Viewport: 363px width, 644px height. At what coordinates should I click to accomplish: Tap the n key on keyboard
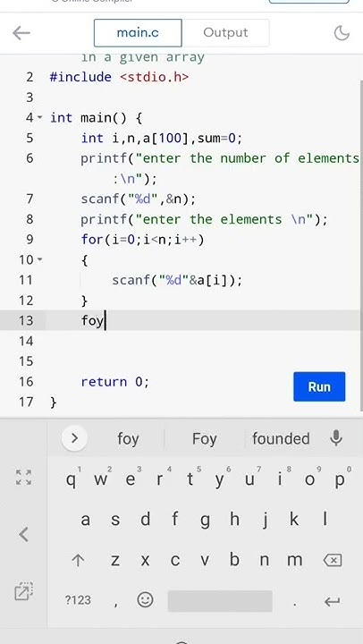point(265,560)
